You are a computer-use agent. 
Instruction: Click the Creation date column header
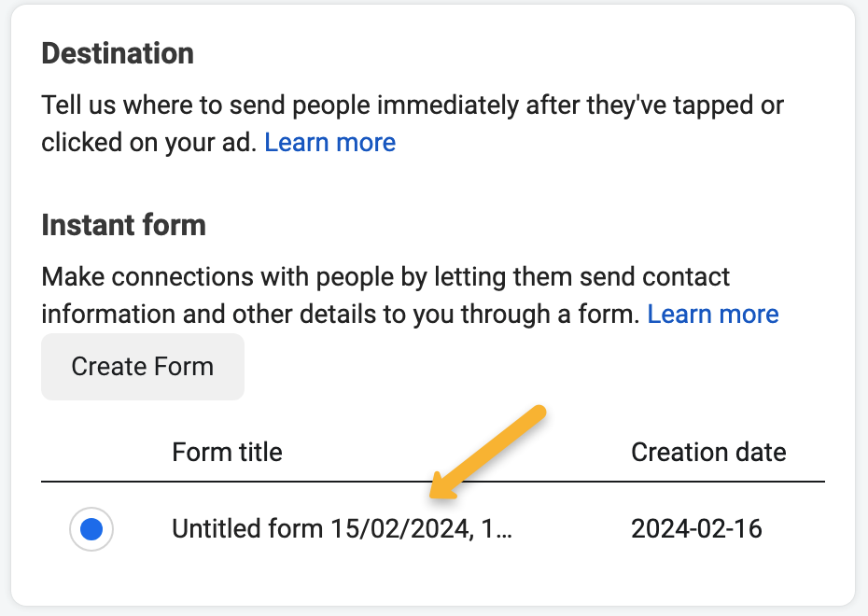tap(708, 453)
